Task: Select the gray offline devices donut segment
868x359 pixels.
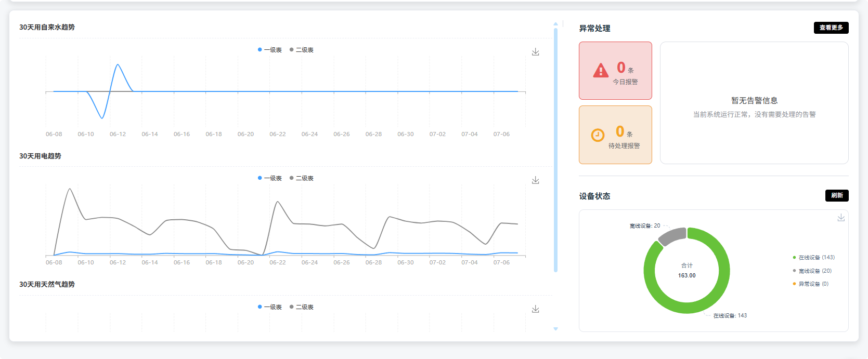Action: (672, 236)
